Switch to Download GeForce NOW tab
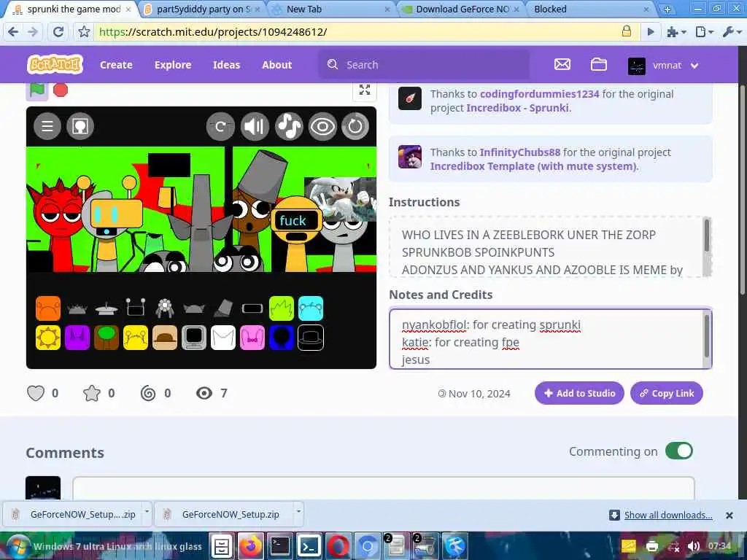 click(460, 9)
